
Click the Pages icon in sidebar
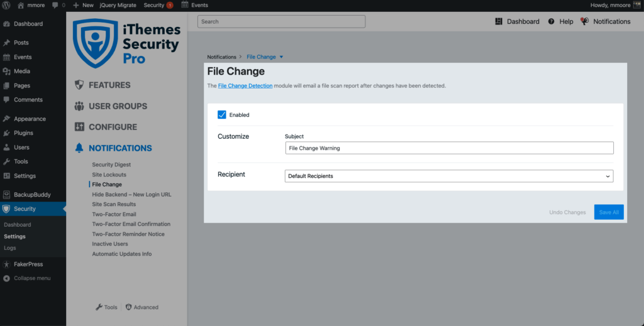[6, 85]
